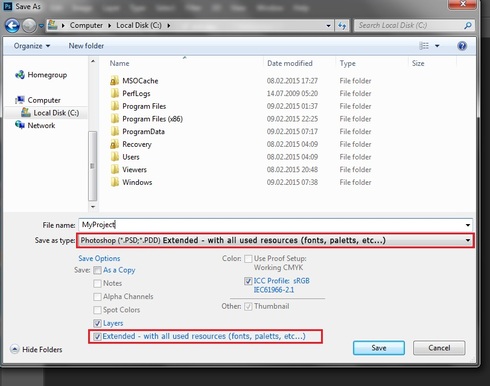The height and width of the screenshot is (386, 490).
Task: Expand arrow after Local Disk (C:) breadcrumb
Action: [x=169, y=26]
